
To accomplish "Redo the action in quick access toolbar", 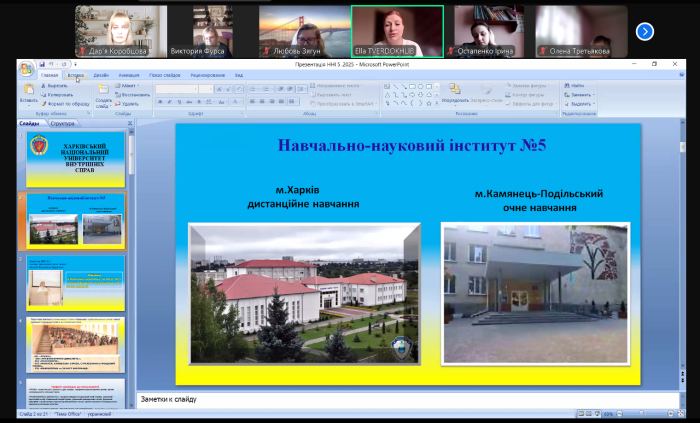I will coord(64,64).
